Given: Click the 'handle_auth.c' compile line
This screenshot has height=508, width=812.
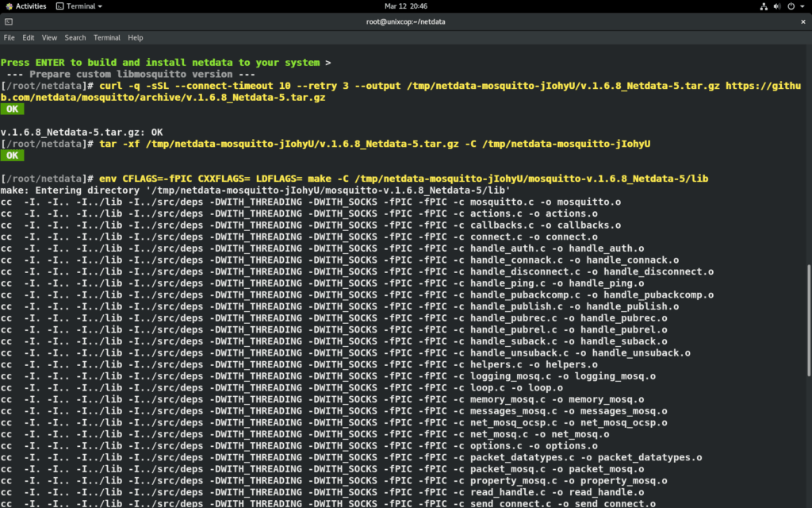Looking at the screenshot, I should [x=322, y=248].
